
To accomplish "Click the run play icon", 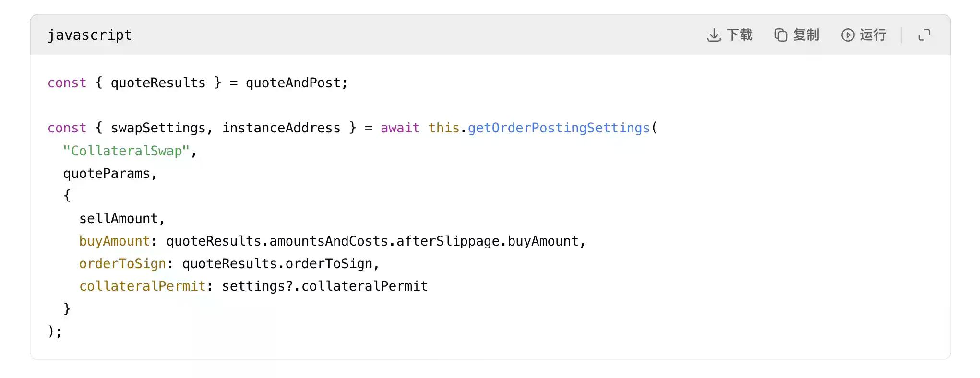I will [848, 35].
